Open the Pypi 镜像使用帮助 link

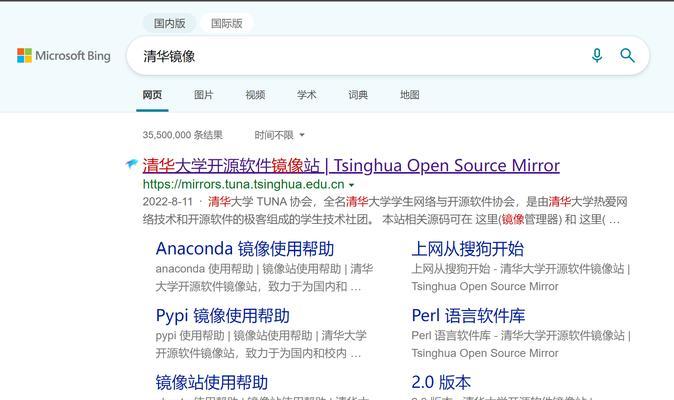(222, 316)
